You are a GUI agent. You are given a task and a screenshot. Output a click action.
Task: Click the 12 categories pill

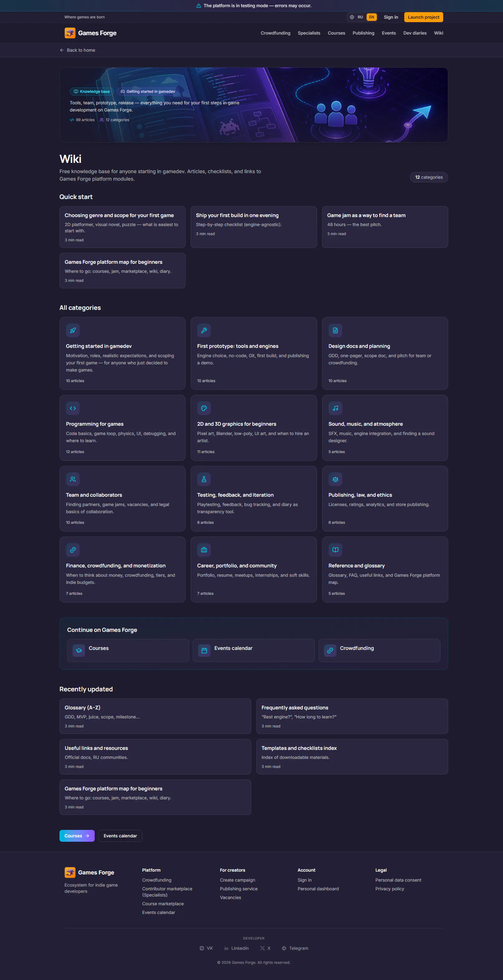[429, 177]
